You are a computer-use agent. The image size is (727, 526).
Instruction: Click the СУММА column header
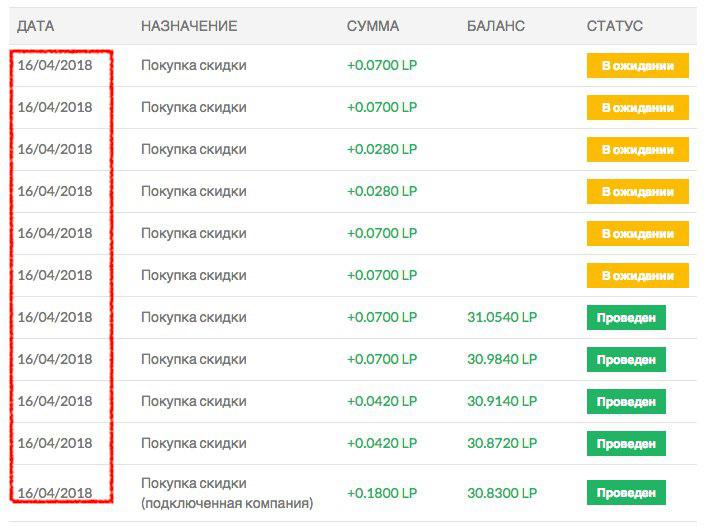372,25
